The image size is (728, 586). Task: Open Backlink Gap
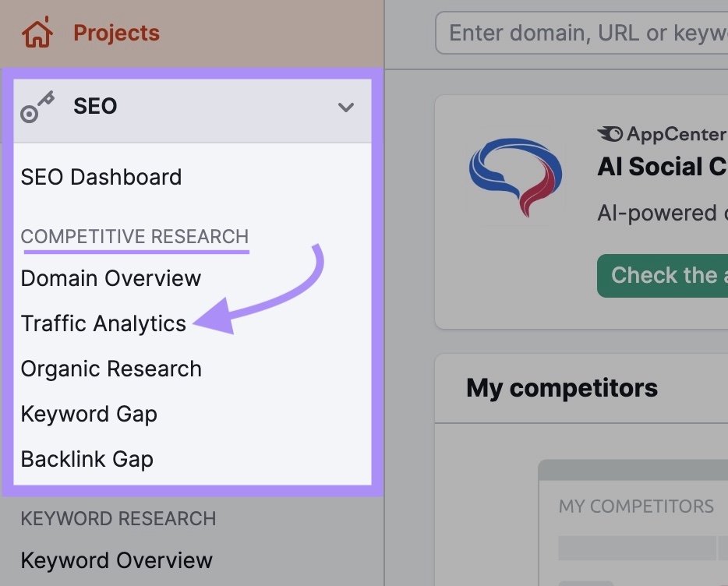[x=87, y=459]
